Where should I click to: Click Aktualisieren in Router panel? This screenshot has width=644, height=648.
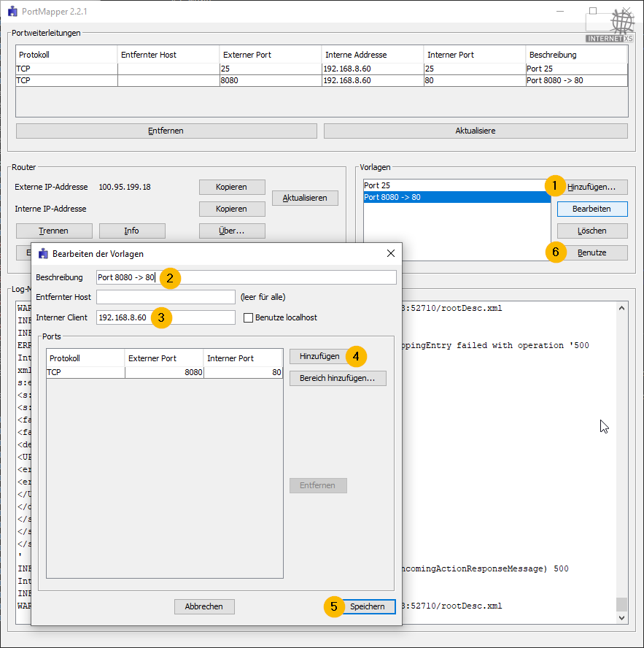[x=305, y=198]
